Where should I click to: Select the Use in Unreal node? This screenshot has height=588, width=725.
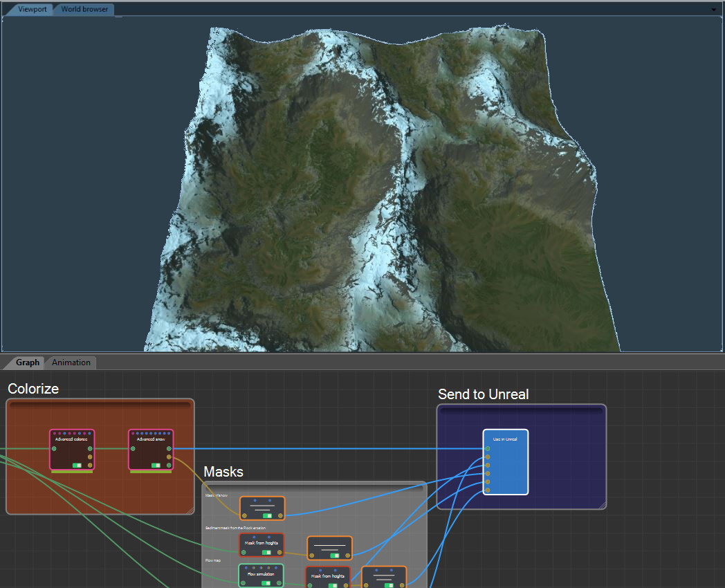(505, 461)
